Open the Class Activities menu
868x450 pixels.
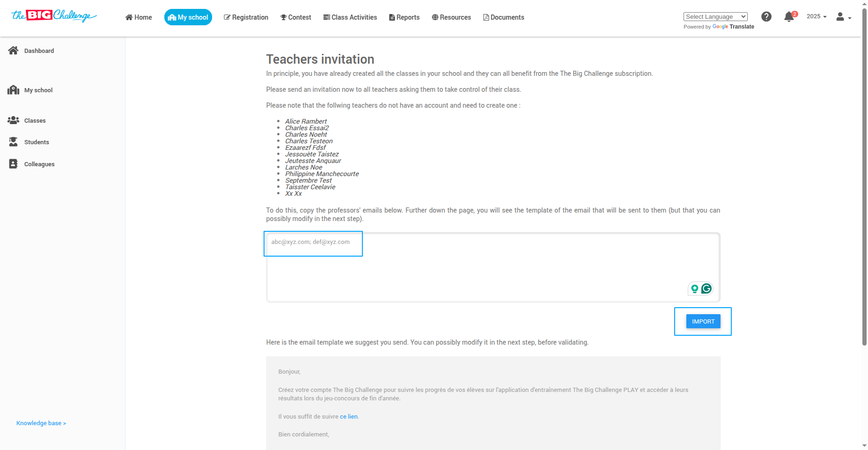click(350, 17)
